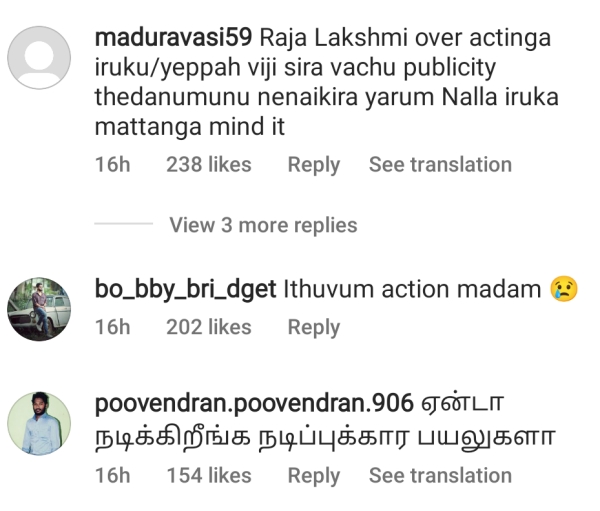The height and width of the screenshot is (511, 600).
Task: See translation of maduravasi59's comment
Action: pos(440,165)
